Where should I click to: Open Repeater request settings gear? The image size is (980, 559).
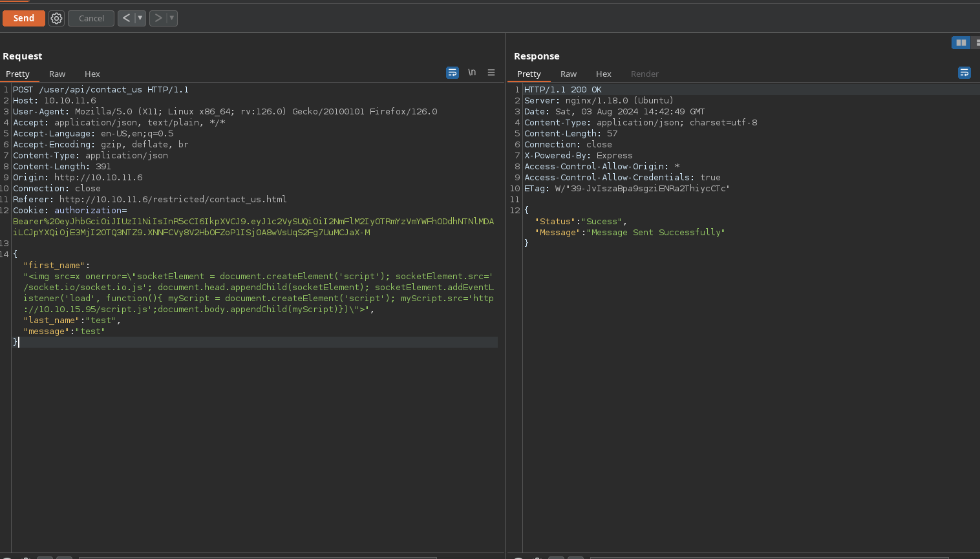[57, 18]
